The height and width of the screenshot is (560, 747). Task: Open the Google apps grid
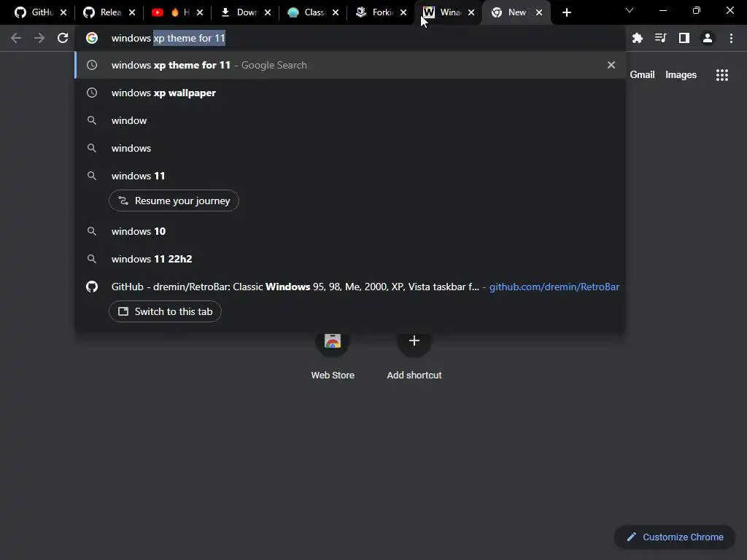coord(722,75)
